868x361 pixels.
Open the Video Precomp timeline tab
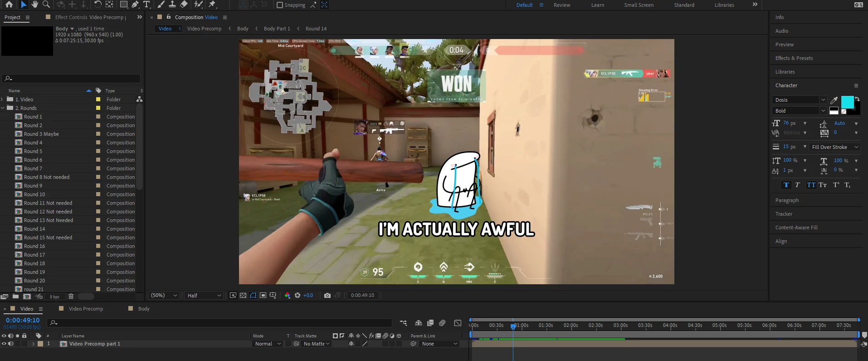point(86,309)
